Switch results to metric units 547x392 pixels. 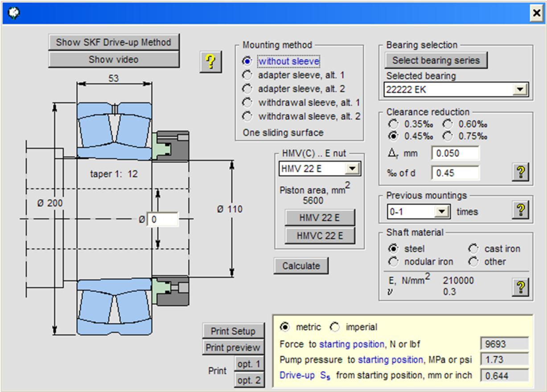coord(284,327)
